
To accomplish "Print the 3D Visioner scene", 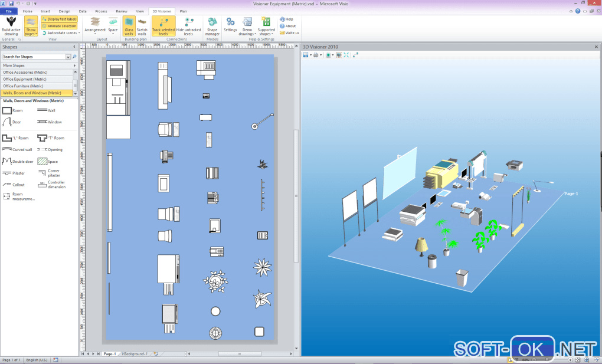I will pyautogui.click(x=316, y=55).
